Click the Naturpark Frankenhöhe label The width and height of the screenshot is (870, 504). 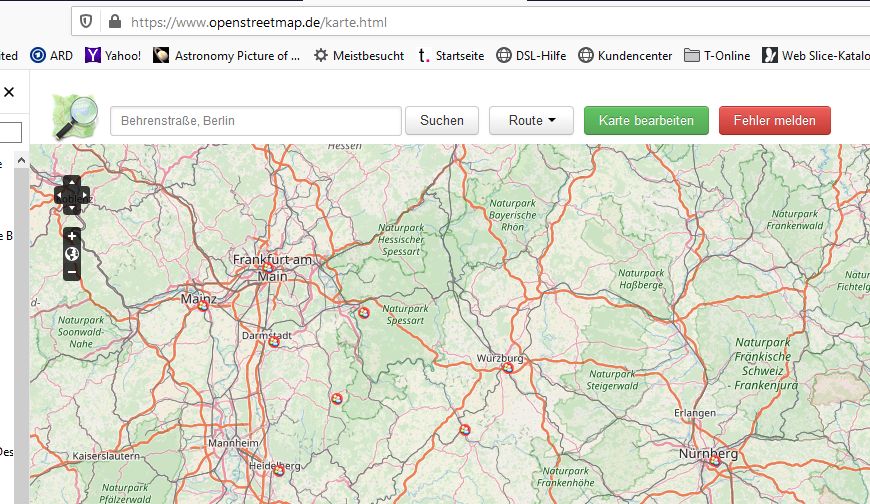[565, 477]
